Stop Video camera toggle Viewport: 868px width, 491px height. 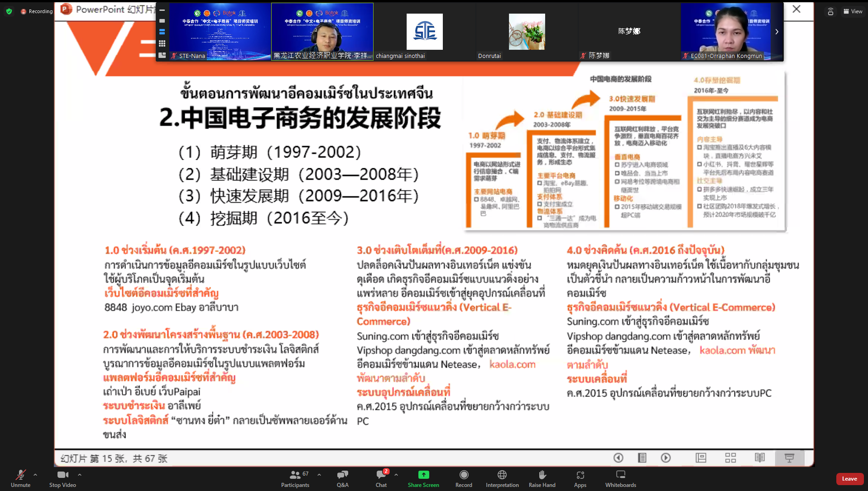62,478
